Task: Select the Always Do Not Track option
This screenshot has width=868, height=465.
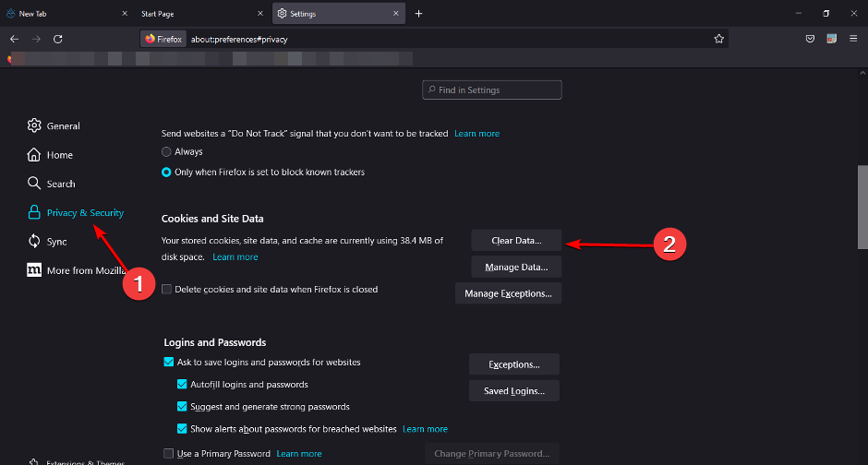Action: pos(166,151)
